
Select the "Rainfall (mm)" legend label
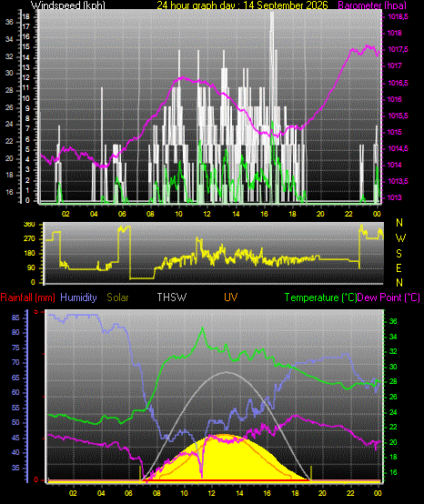pyautogui.click(x=27, y=297)
